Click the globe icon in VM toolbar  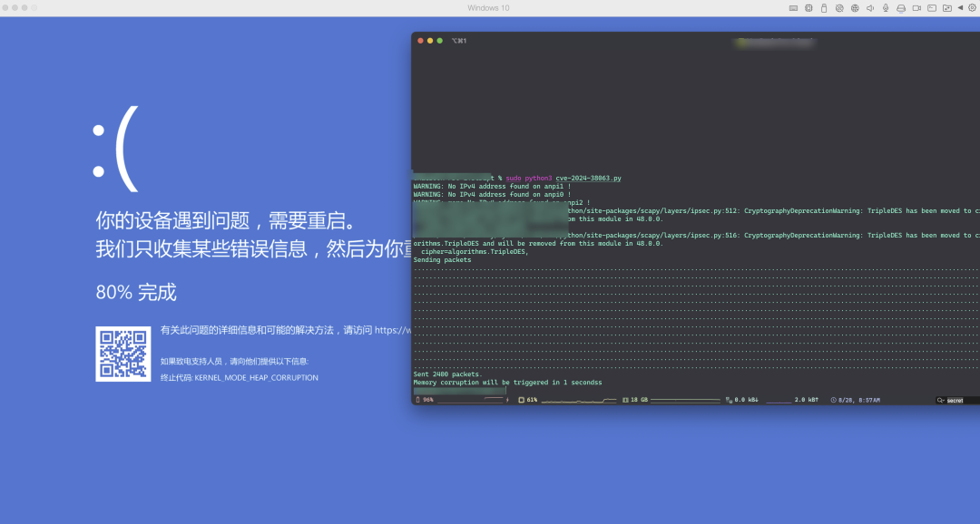(855, 8)
